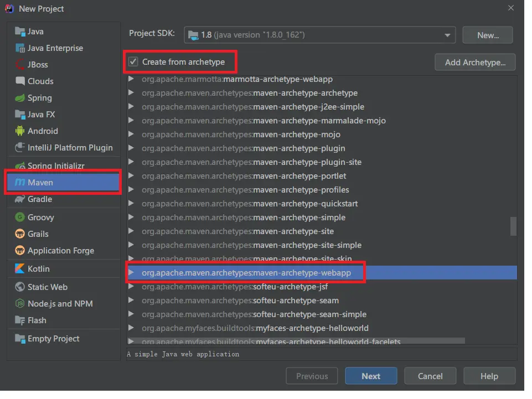Expand the maven-archetype-portlet node

pyautogui.click(x=131, y=176)
